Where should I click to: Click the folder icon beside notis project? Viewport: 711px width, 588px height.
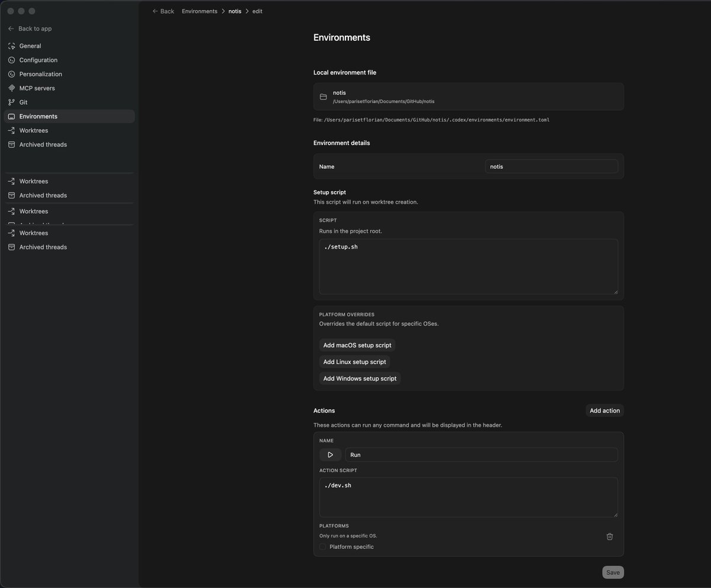pos(324,97)
